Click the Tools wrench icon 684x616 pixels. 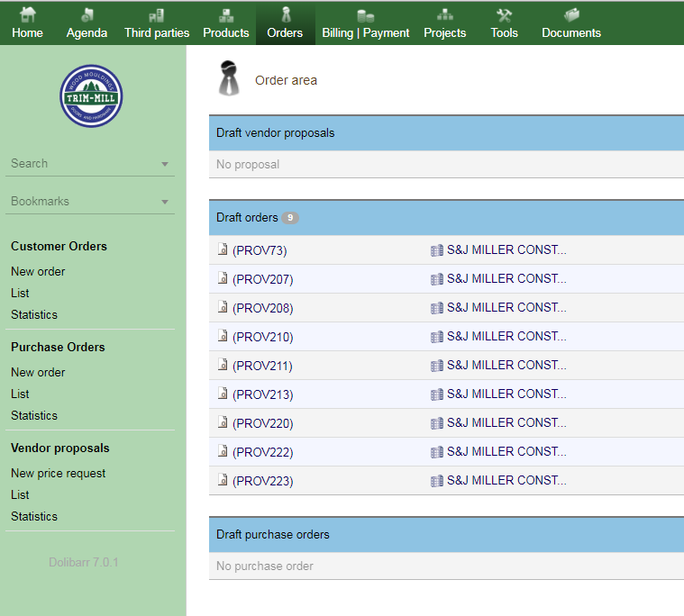[504, 15]
